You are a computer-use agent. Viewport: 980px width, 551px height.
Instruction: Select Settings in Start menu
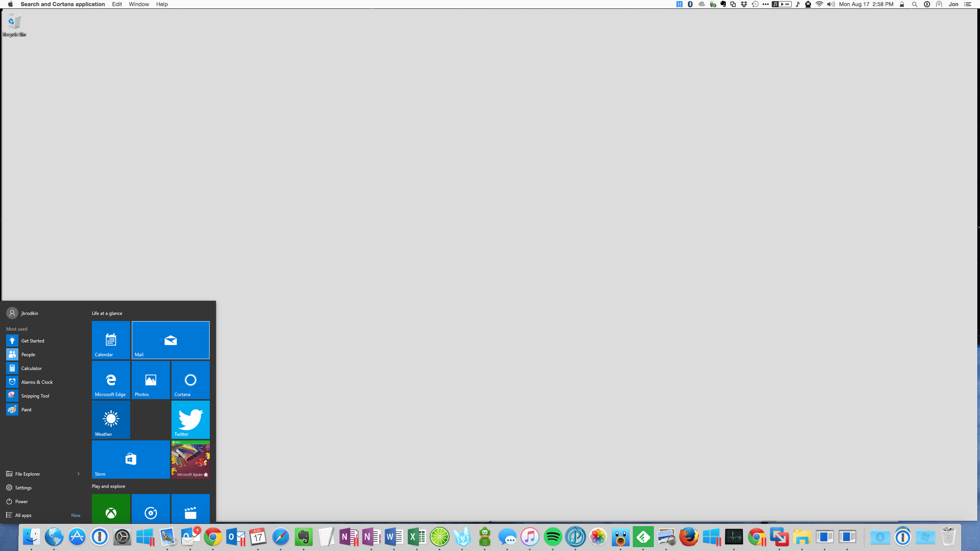click(x=24, y=488)
